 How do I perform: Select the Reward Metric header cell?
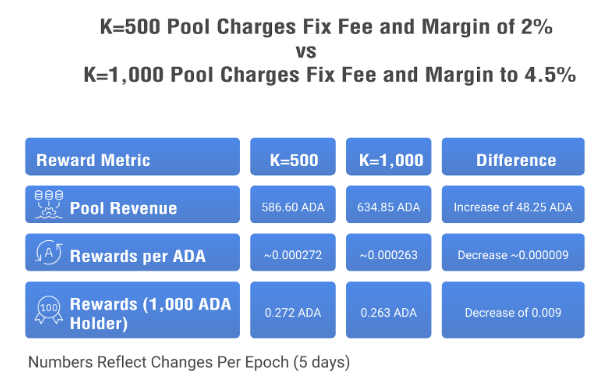click(x=132, y=157)
